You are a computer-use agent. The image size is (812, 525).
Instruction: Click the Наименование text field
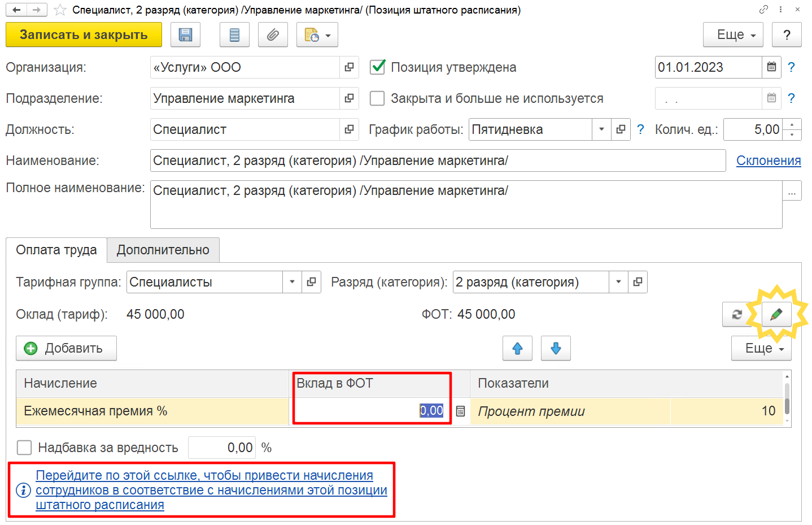(x=438, y=160)
